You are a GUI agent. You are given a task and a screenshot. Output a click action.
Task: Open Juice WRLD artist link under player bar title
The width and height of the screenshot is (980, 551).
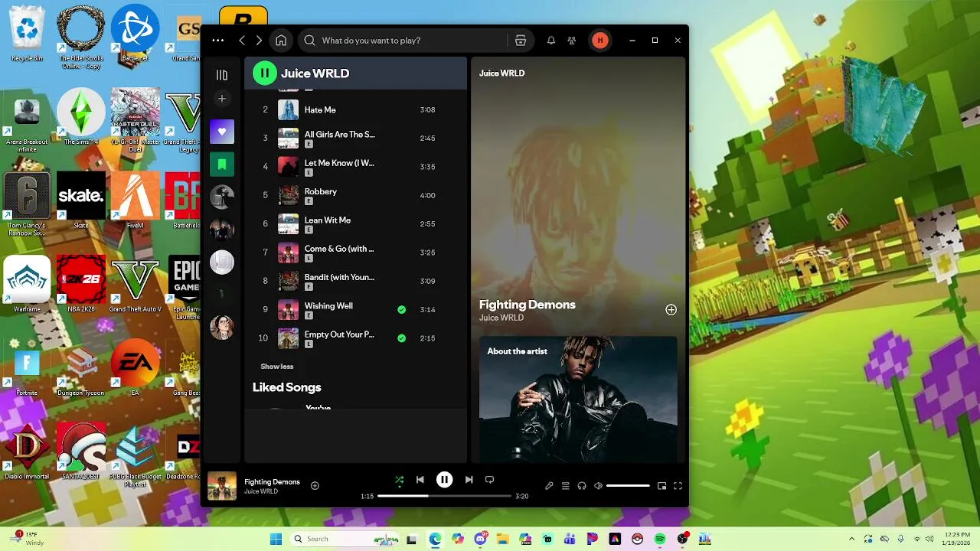coord(261,491)
